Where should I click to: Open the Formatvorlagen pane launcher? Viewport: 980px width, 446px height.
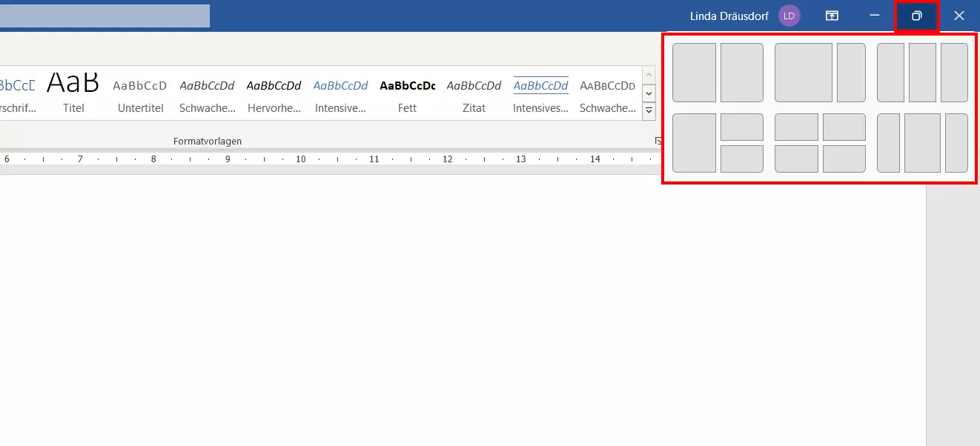(x=658, y=141)
